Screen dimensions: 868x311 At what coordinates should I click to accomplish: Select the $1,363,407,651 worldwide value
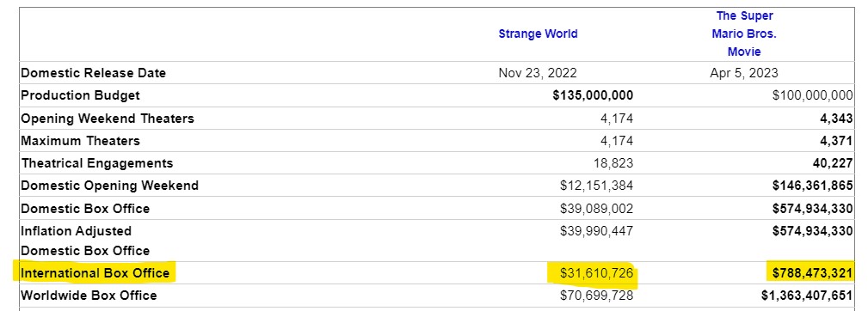click(807, 296)
